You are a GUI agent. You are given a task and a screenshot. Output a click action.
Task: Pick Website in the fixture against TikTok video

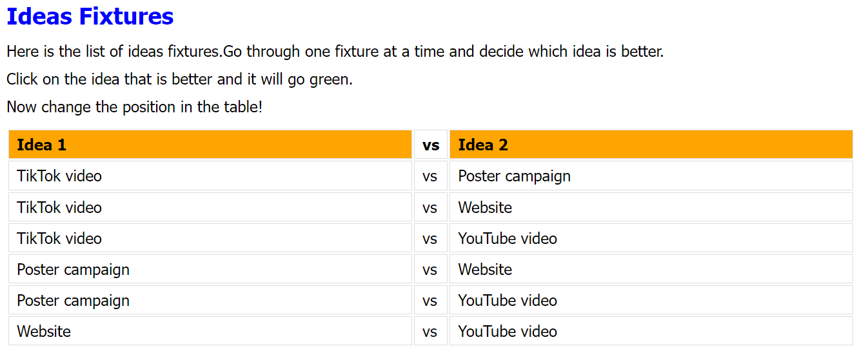click(485, 207)
